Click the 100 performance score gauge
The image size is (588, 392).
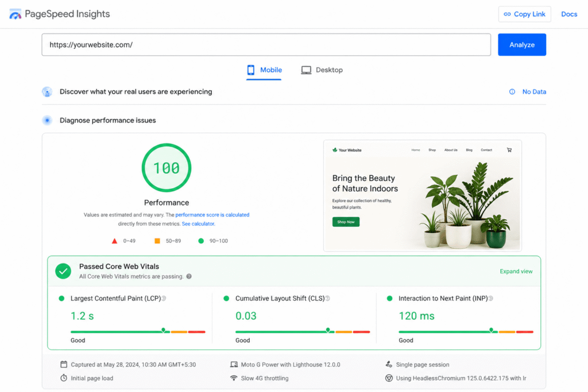point(167,168)
